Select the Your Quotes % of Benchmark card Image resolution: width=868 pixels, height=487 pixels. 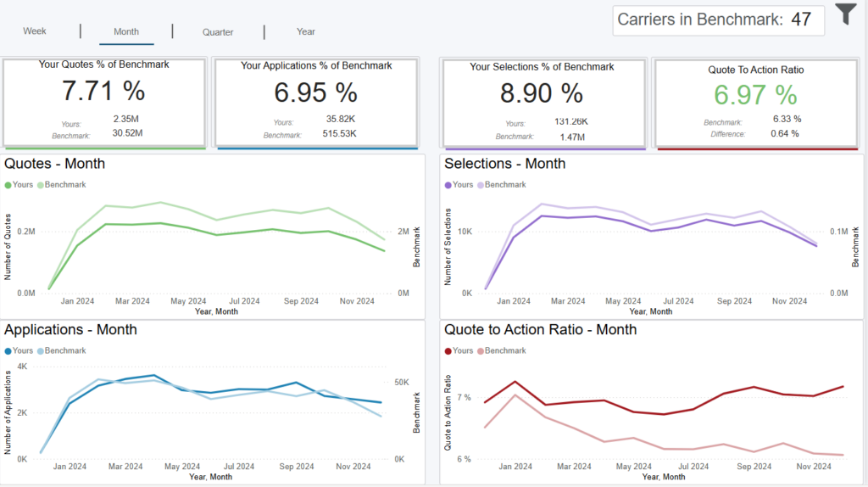[104, 102]
